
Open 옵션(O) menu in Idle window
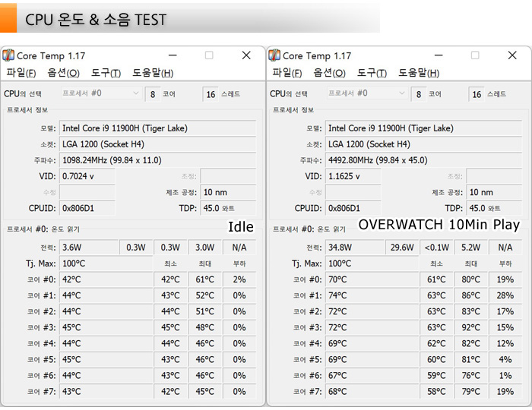point(63,73)
